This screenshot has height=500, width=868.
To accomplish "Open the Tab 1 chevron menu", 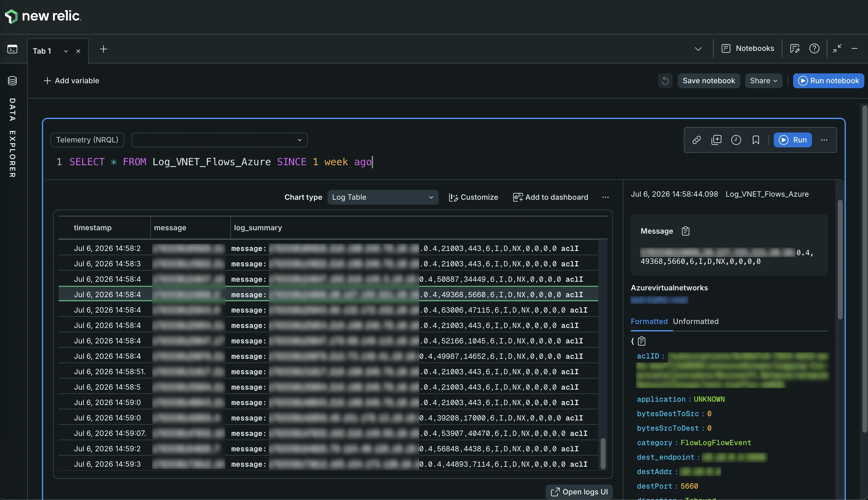I will tap(66, 51).
